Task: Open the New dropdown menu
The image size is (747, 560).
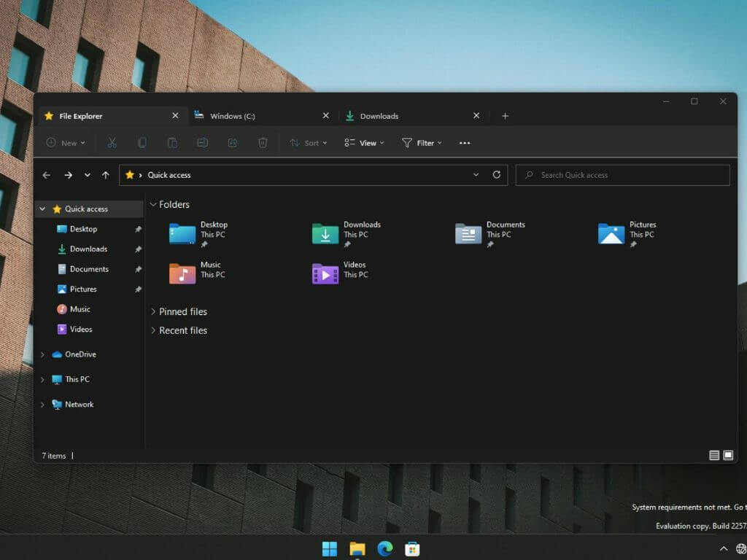Action: [66, 143]
